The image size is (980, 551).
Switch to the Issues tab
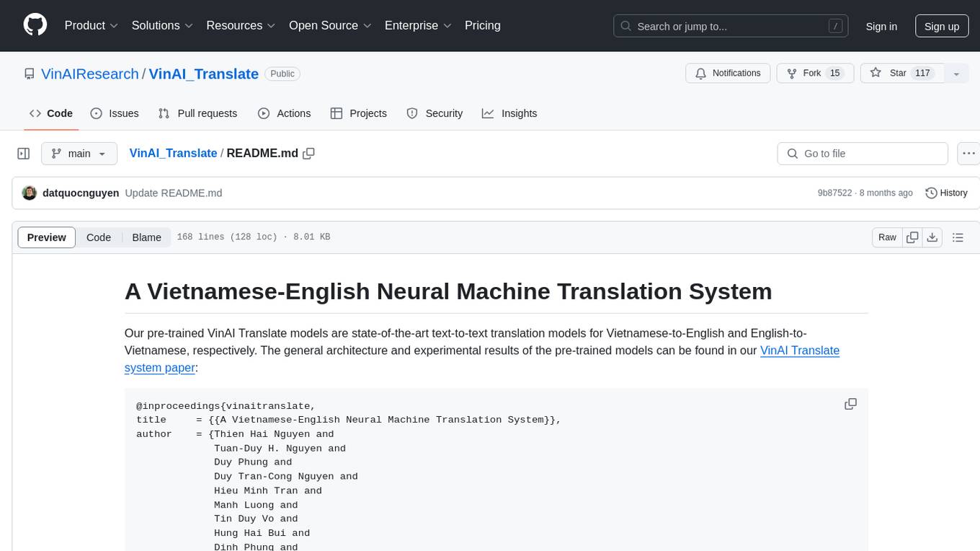(115, 113)
